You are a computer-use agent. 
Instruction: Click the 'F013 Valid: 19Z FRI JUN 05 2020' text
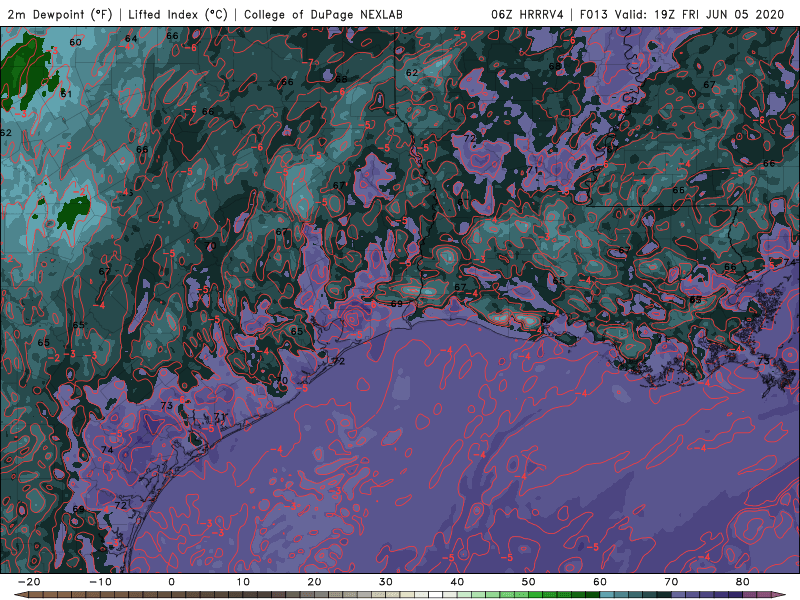point(682,14)
